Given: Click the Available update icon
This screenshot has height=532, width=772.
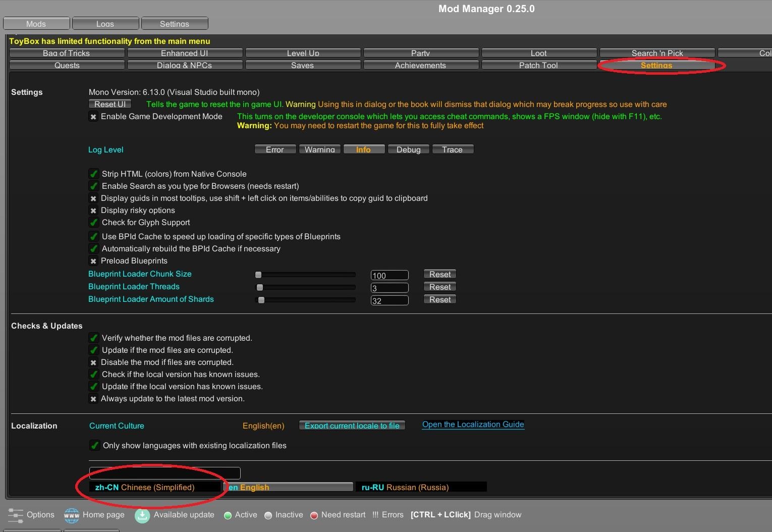Looking at the screenshot, I should (x=142, y=514).
